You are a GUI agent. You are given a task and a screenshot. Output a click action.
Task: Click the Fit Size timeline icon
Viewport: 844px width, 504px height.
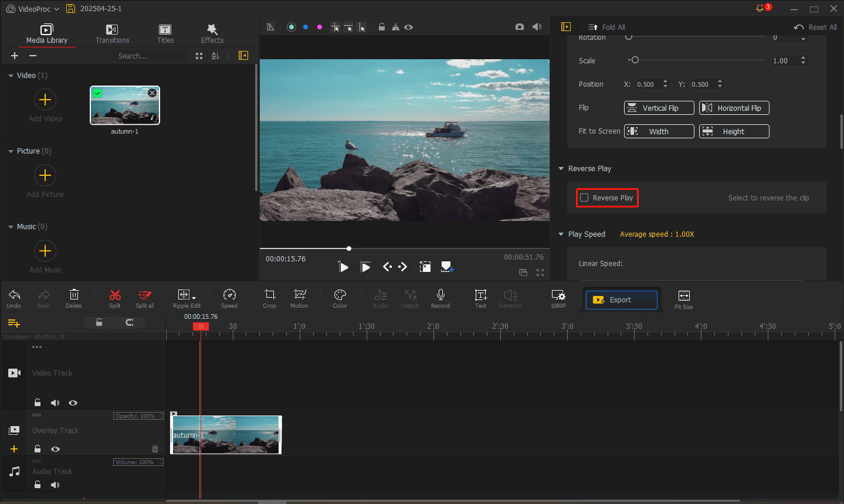(x=684, y=299)
